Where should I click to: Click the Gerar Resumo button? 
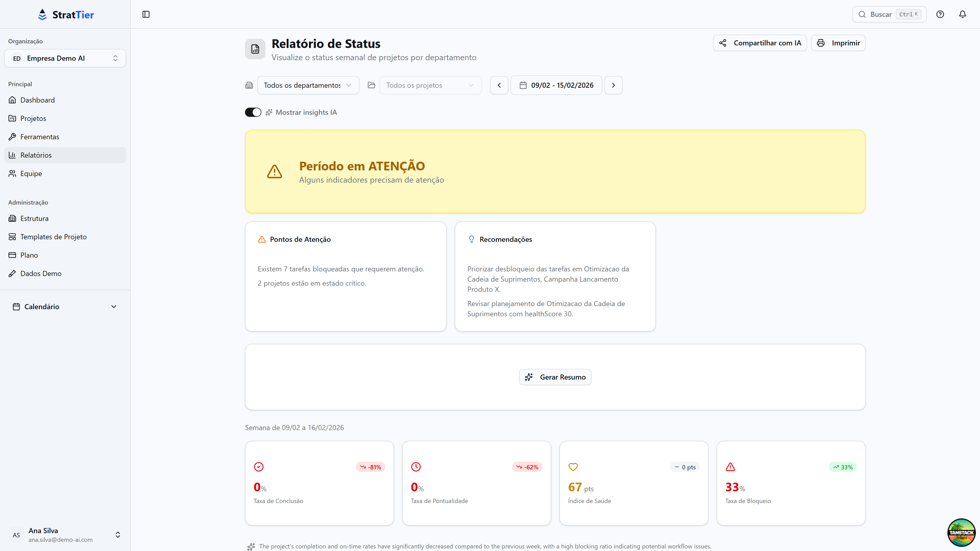555,377
